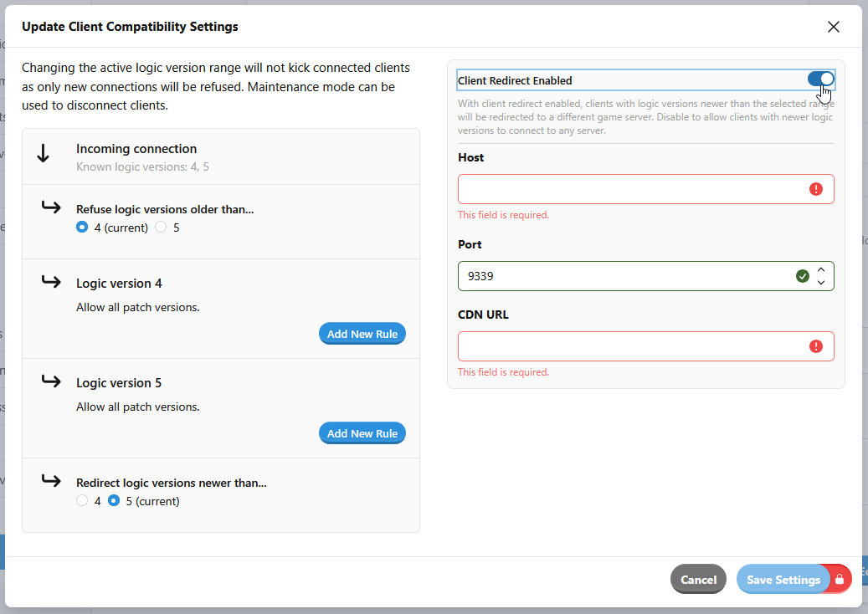
Task: Click the down arrow icon beside Incoming connection
Action: tap(44, 154)
